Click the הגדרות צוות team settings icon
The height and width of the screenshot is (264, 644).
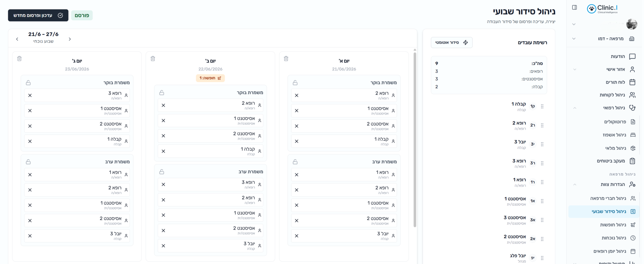pyautogui.click(x=632, y=184)
